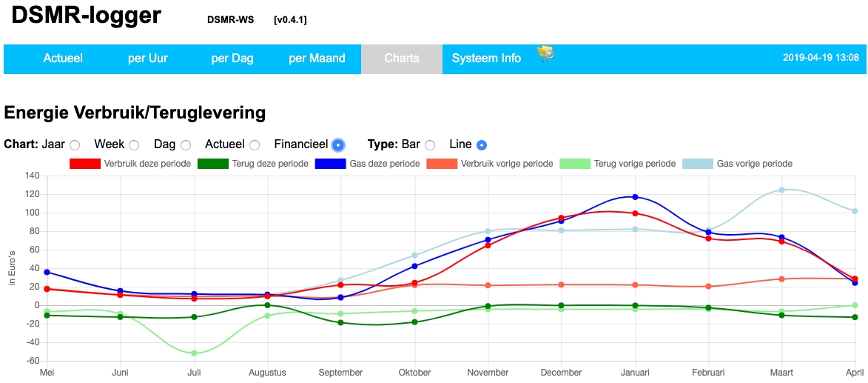
Task: Go to the per Maand tab
Action: 317,59
